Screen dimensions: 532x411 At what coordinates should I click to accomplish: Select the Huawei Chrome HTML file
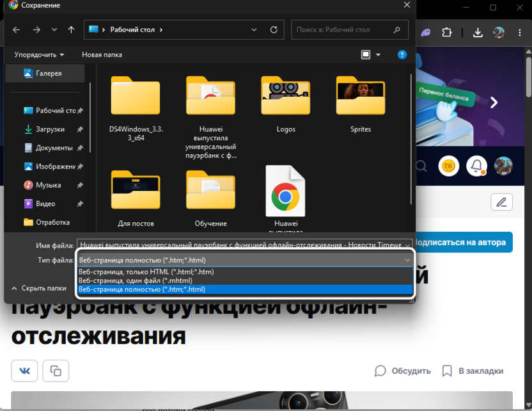(x=286, y=198)
